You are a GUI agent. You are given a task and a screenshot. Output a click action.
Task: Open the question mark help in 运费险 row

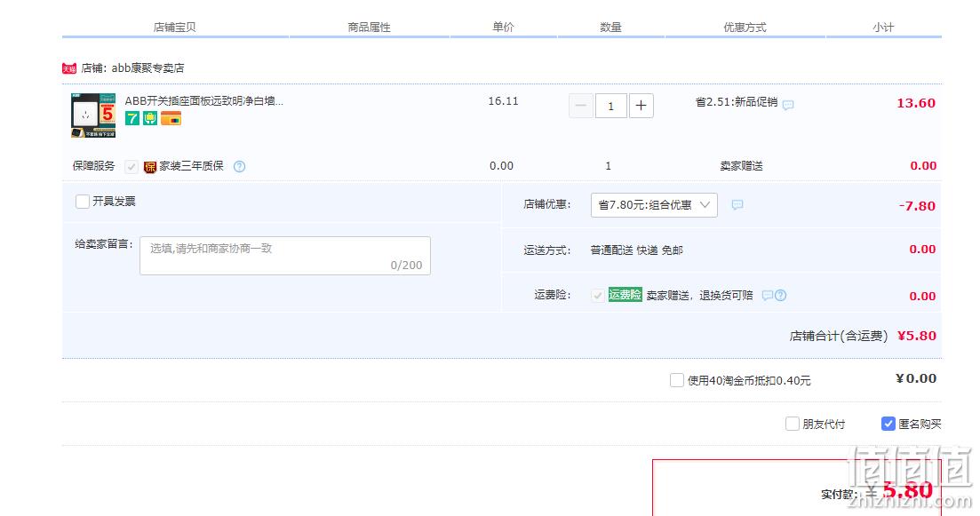tap(781, 296)
